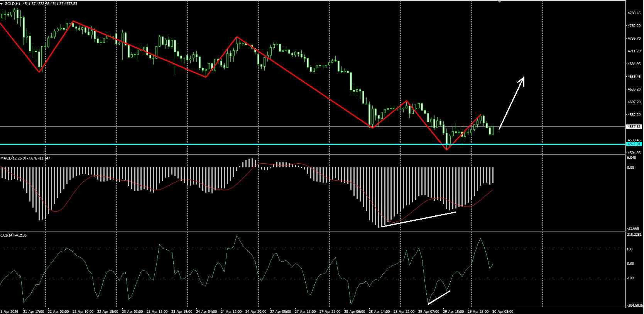Click the 4659.45 price scale value
Screen dimensions: 644x314
click(634, 76)
